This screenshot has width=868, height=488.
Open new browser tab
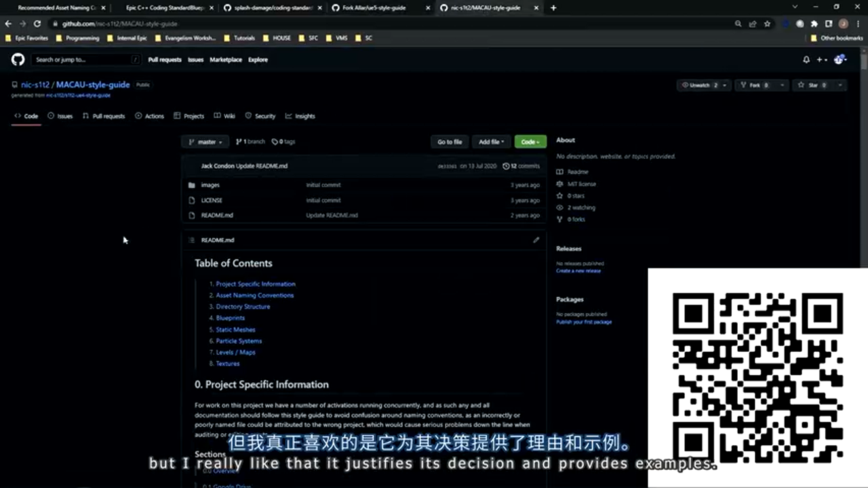pos(553,7)
